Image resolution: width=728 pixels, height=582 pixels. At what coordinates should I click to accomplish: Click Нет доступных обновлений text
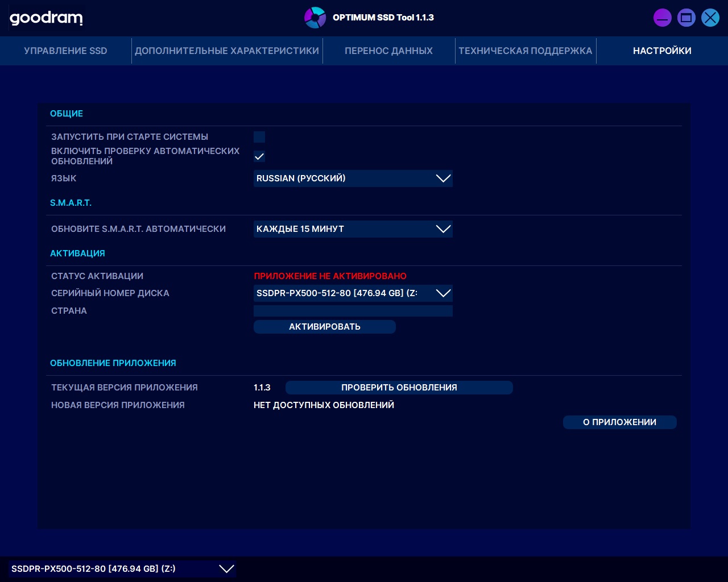324,405
